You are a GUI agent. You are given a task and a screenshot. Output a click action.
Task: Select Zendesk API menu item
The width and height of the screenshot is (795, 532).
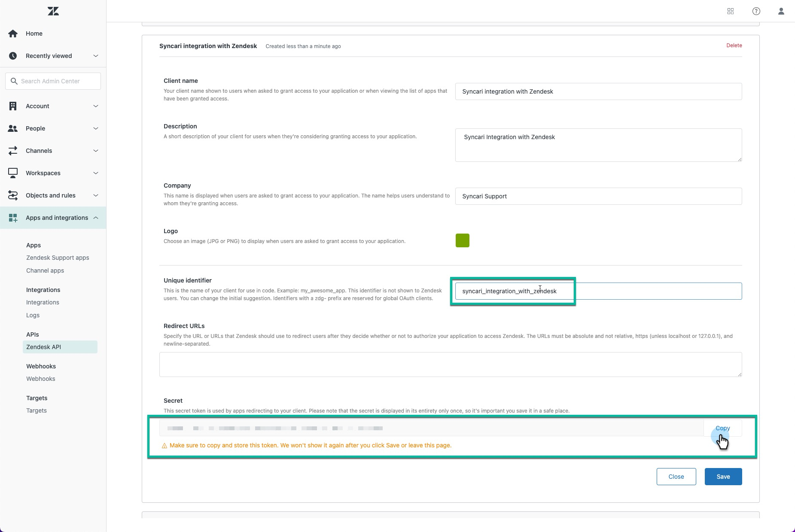[60, 347]
